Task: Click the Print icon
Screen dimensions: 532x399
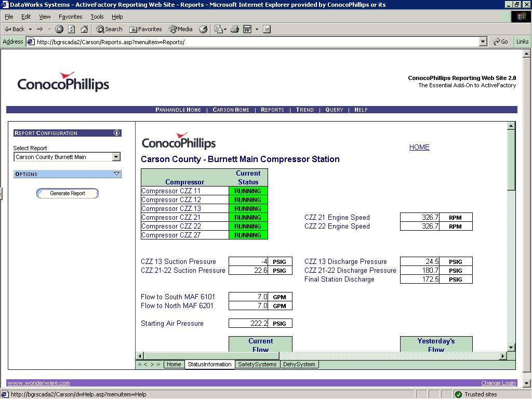Action: [x=235, y=29]
